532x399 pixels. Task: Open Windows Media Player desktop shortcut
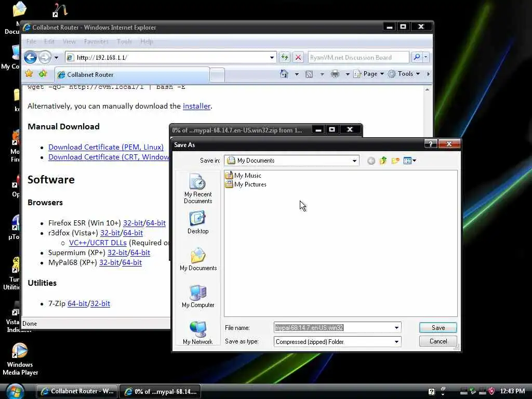pyautogui.click(x=20, y=360)
